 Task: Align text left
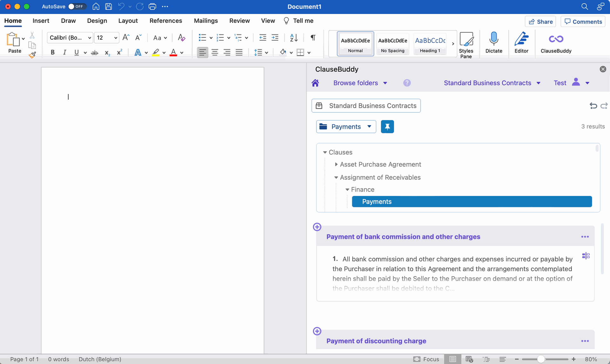point(202,52)
